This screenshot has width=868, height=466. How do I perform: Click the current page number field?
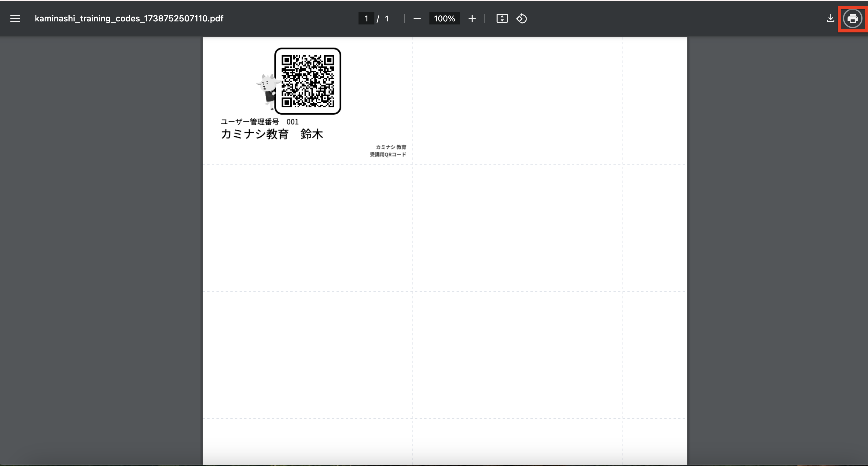[366, 19]
